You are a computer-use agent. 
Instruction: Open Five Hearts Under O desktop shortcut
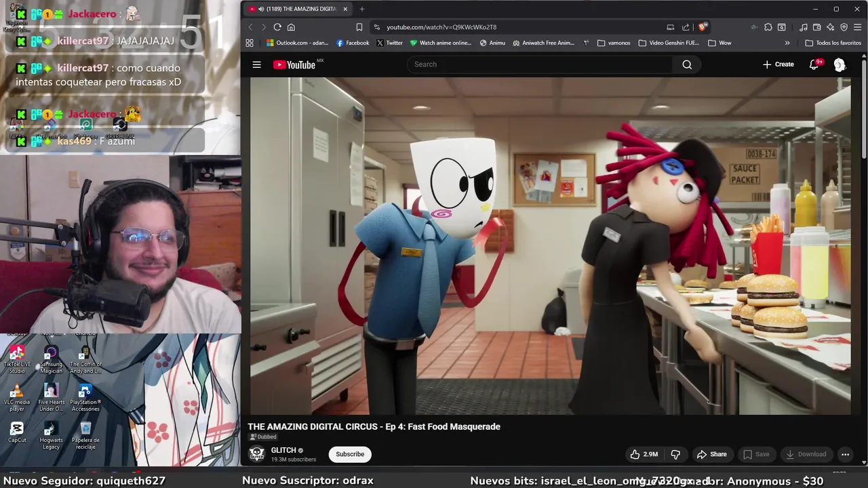51,398
